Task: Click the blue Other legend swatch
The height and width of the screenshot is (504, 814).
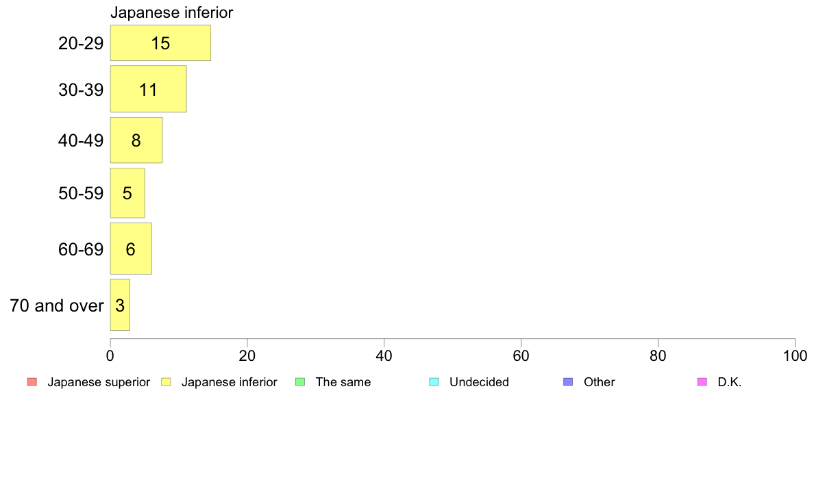Action: (569, 382)
